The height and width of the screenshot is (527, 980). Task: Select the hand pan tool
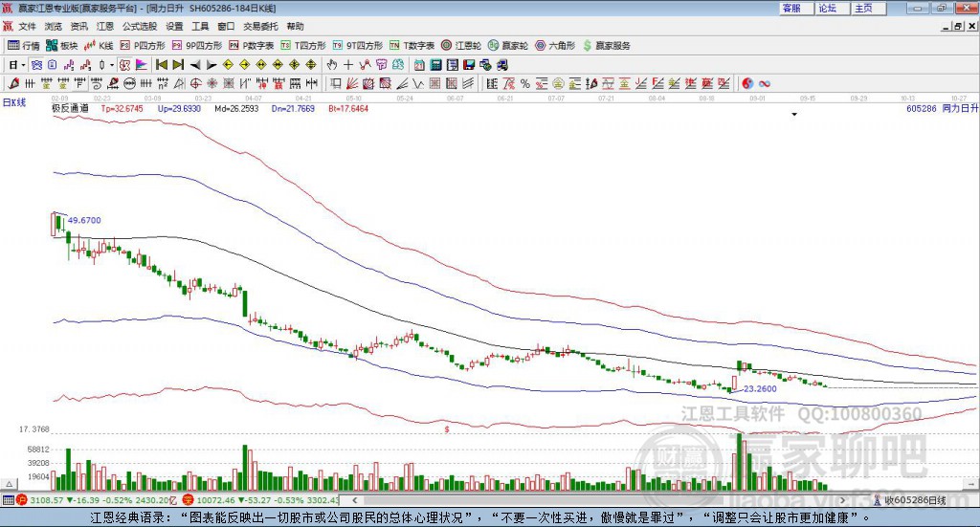[332, 65]
